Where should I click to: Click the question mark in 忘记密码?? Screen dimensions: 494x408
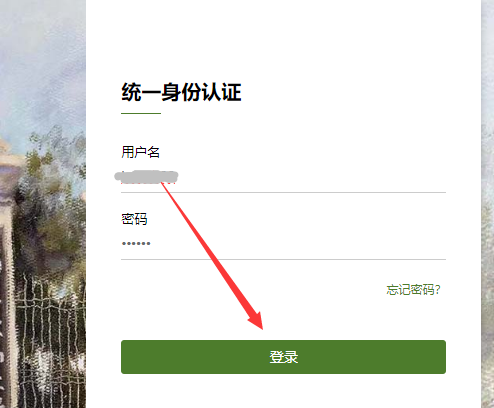click(x=437, y=290)
